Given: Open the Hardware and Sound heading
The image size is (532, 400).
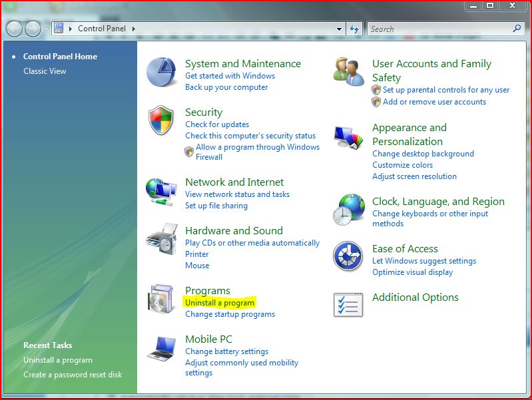Looking at the screenshot, I should 234,231.
